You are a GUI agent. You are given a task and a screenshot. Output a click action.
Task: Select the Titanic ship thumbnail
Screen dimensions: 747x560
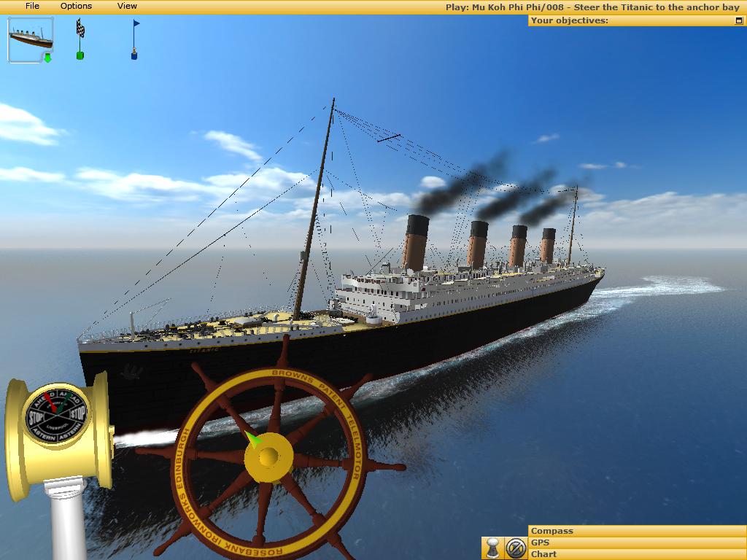(x=31, y=40)
